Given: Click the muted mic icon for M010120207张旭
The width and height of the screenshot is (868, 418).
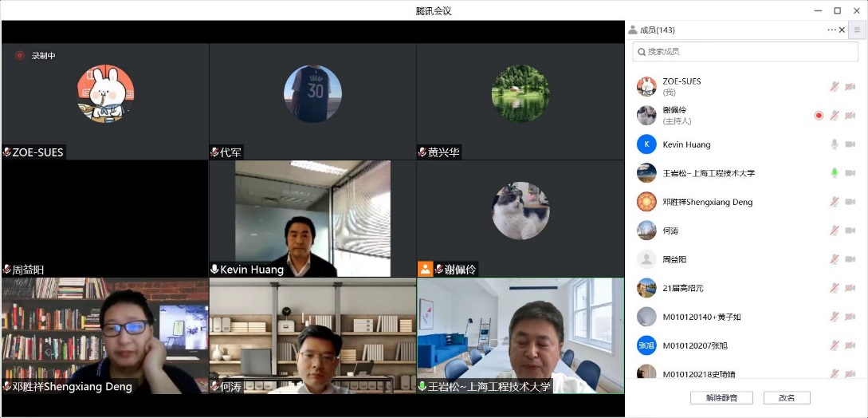Looking at the screenshot, I should click(835, 345).
